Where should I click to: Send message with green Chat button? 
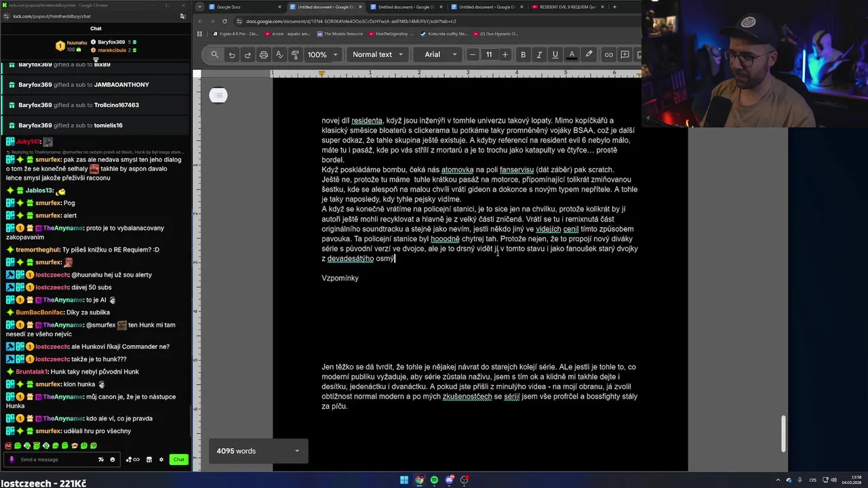pyautogui.click(x=178, y=460)
